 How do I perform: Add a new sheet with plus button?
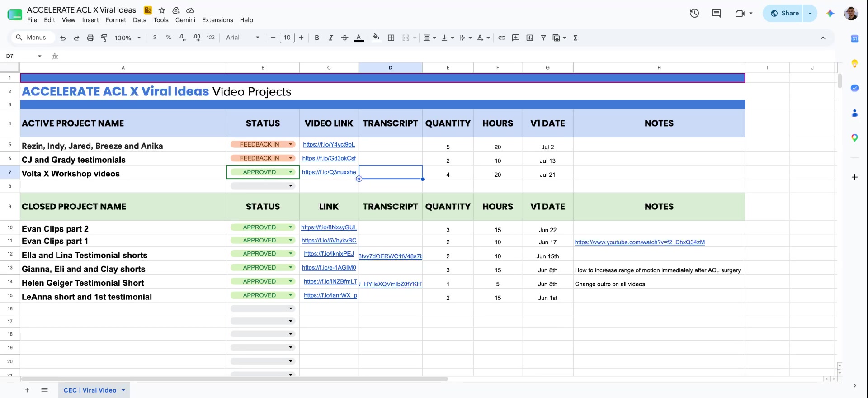point(27,390)
